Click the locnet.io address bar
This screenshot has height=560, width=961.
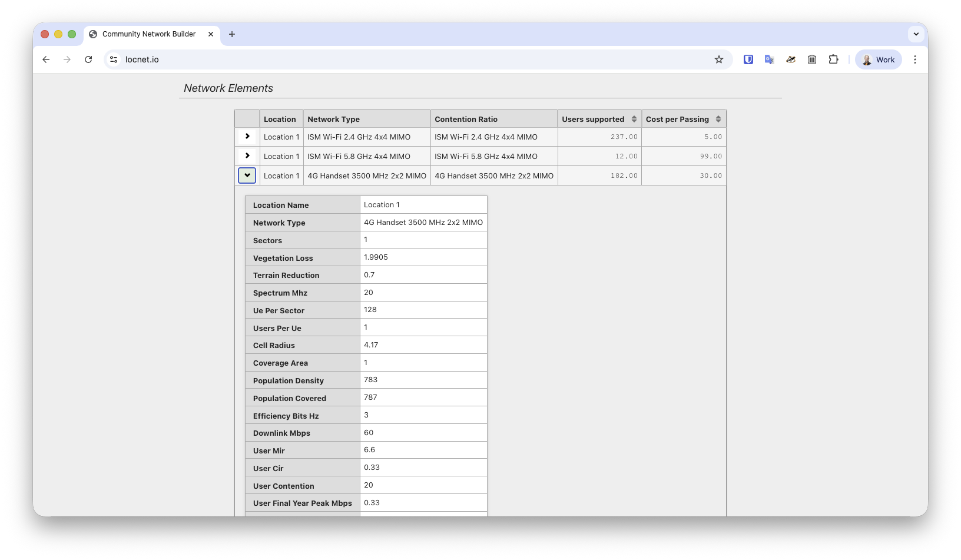click(412, 59)
